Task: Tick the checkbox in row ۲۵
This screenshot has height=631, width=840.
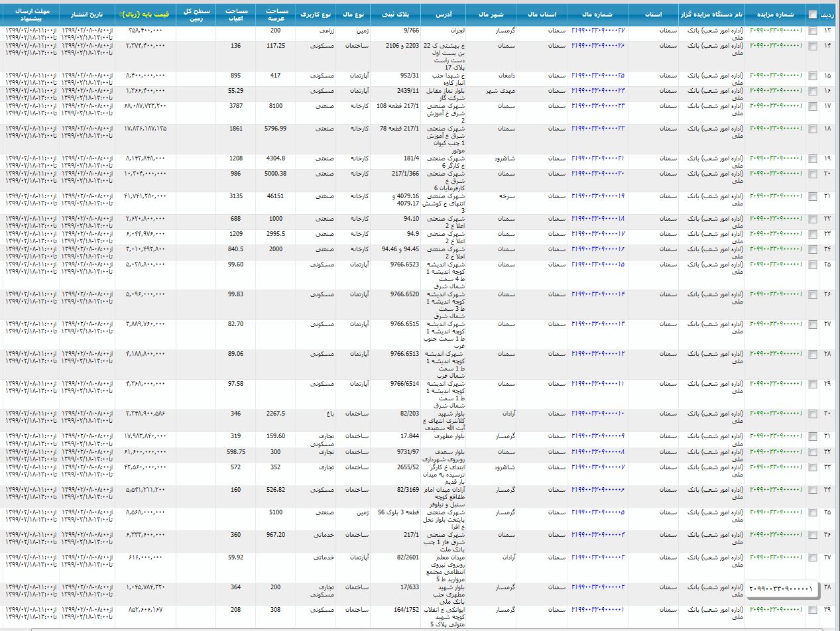Action: 813,265
